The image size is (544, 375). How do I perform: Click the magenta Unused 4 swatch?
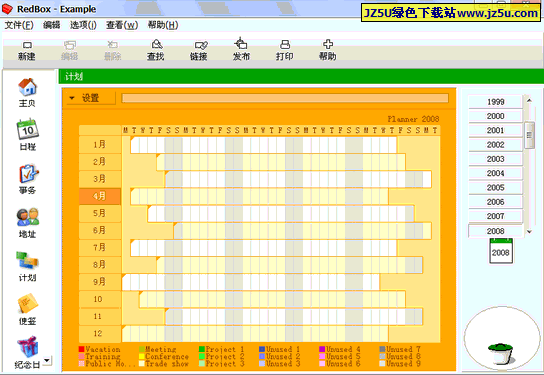(x=322, y=349)
